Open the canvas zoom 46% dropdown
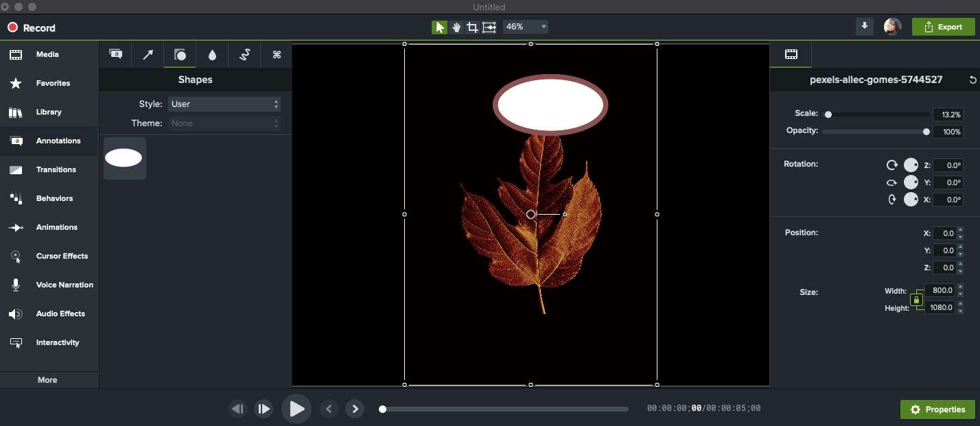 [x=526, y=27]
